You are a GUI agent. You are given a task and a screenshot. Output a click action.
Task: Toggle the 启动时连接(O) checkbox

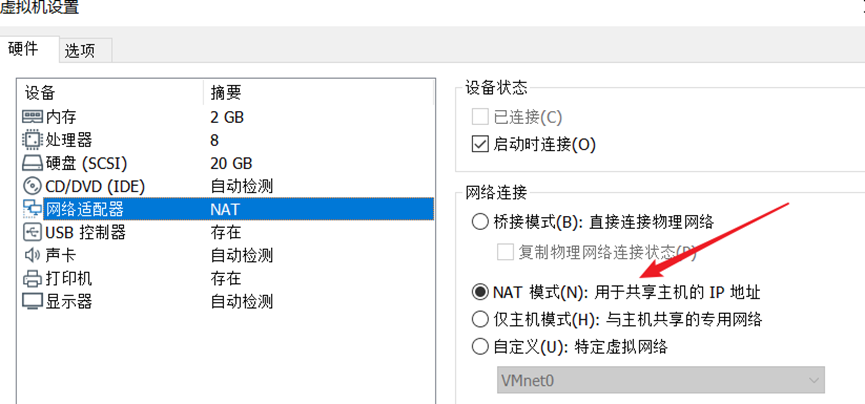click(480, 144)
